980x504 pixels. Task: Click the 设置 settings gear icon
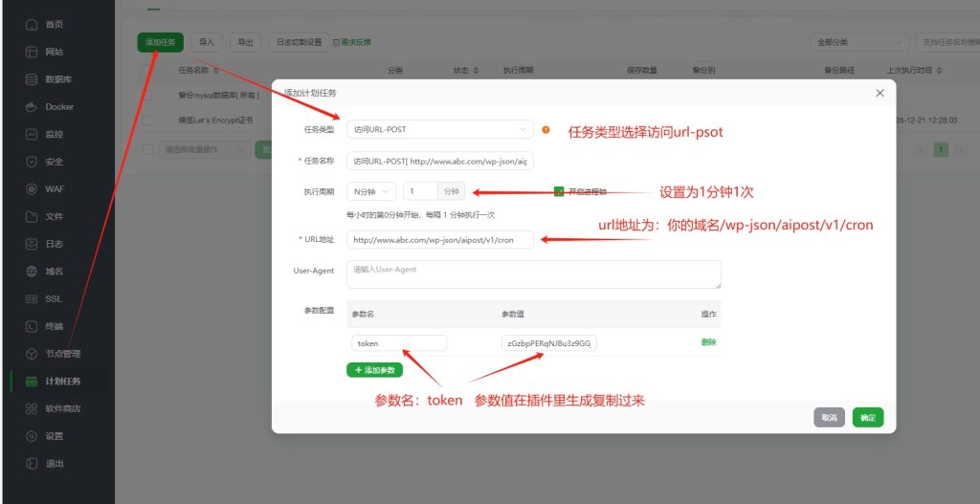(x=32, y=436)
